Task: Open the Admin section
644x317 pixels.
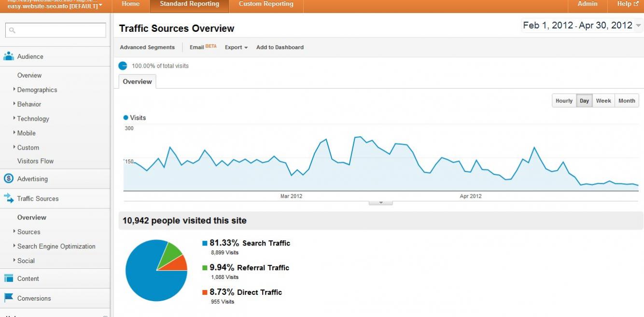Action: click(x=588, y=4)
